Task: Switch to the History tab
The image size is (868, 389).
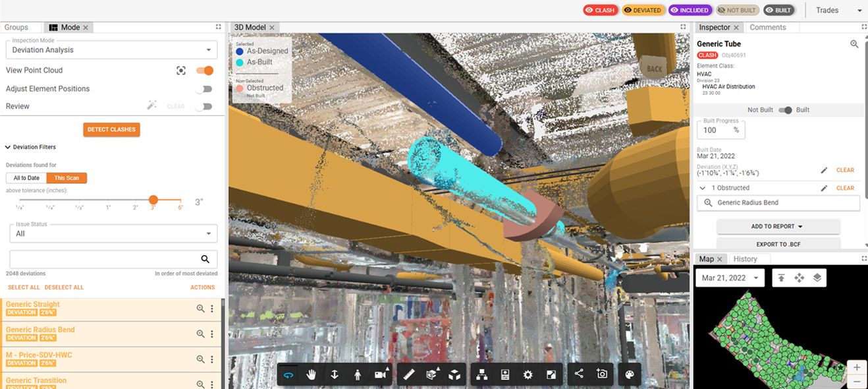Action: click(x=746, y=259)
